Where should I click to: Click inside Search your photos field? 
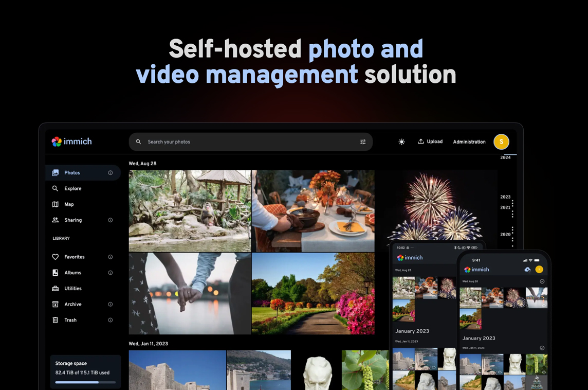[x=247, y=142]
